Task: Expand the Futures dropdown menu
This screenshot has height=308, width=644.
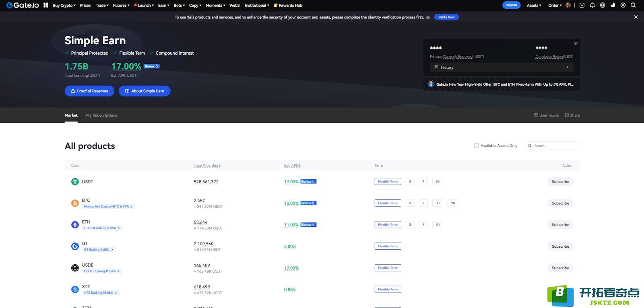Action: point(121,5)
